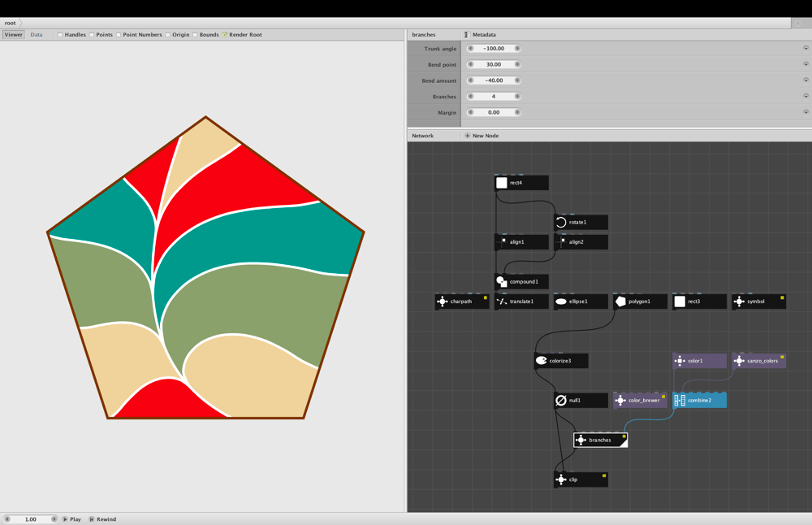Select the color_brewer node icon

tap(620, 400)
